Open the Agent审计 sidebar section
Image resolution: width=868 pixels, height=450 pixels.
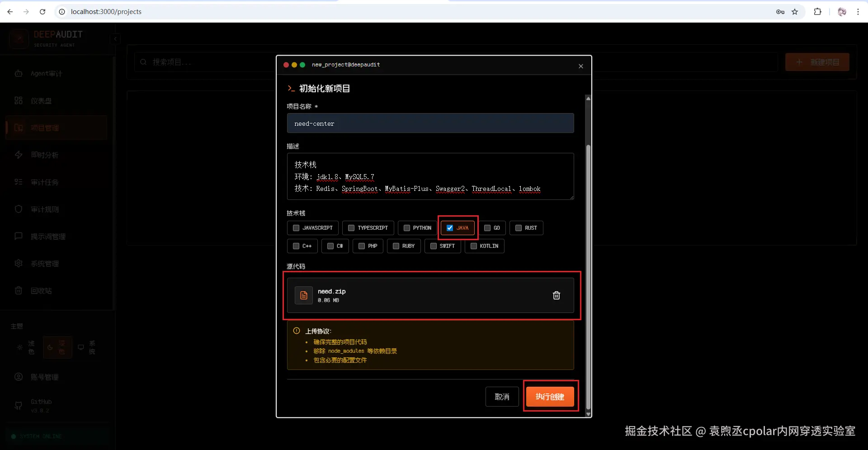[45, 73]
